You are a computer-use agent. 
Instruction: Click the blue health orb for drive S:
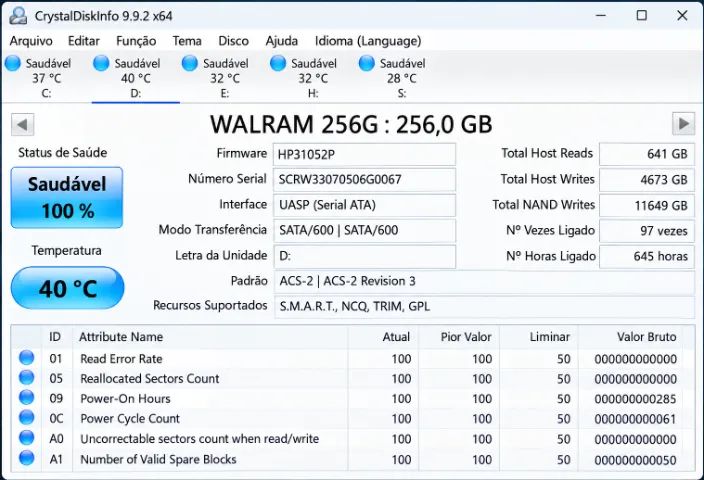coord(366,63)
